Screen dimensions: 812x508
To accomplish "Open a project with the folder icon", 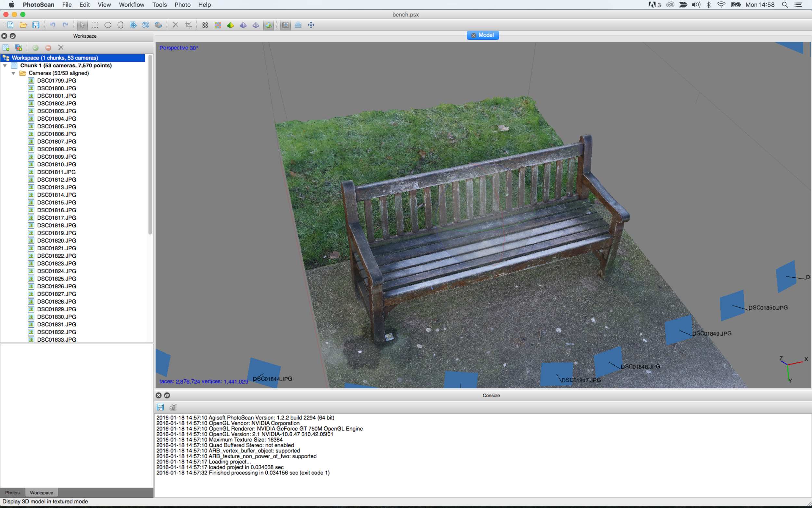I will (23, 25).
